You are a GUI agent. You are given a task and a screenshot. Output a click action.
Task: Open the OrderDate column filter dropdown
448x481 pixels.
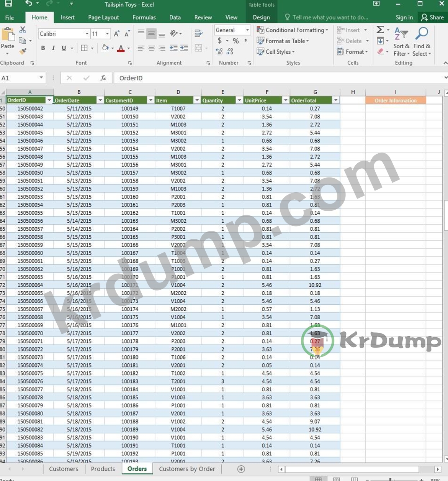point(100,100)
